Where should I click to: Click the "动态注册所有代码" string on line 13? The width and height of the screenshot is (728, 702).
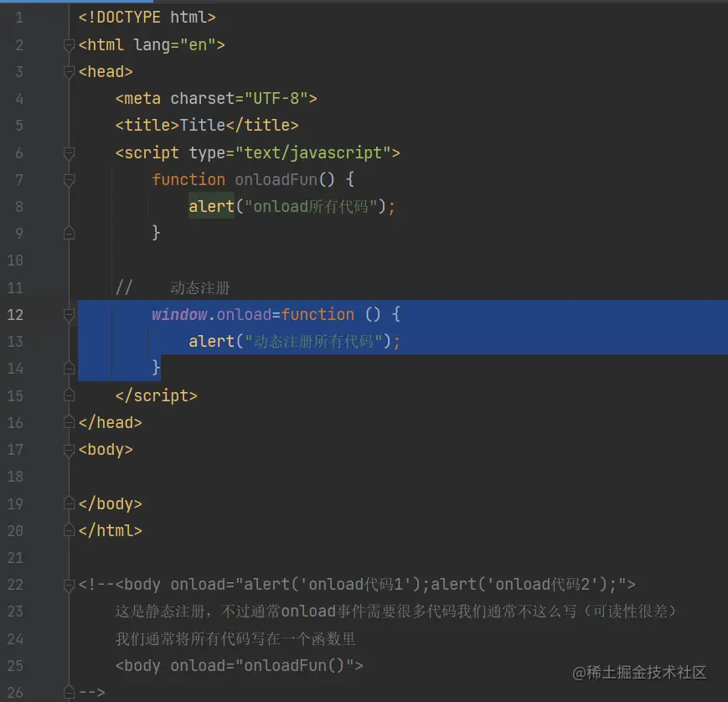(x=313, y=342)
